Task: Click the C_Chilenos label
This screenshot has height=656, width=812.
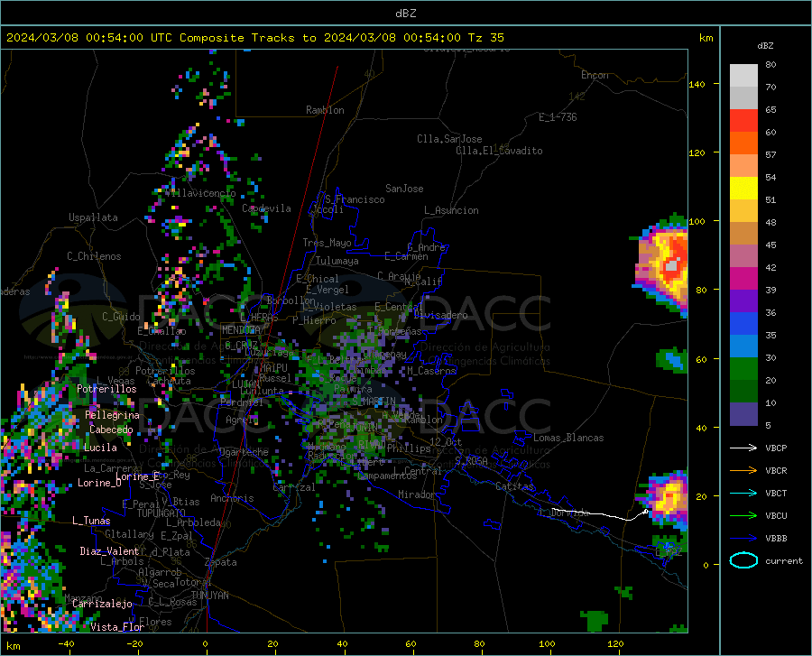Action: (x=94, y=256)
